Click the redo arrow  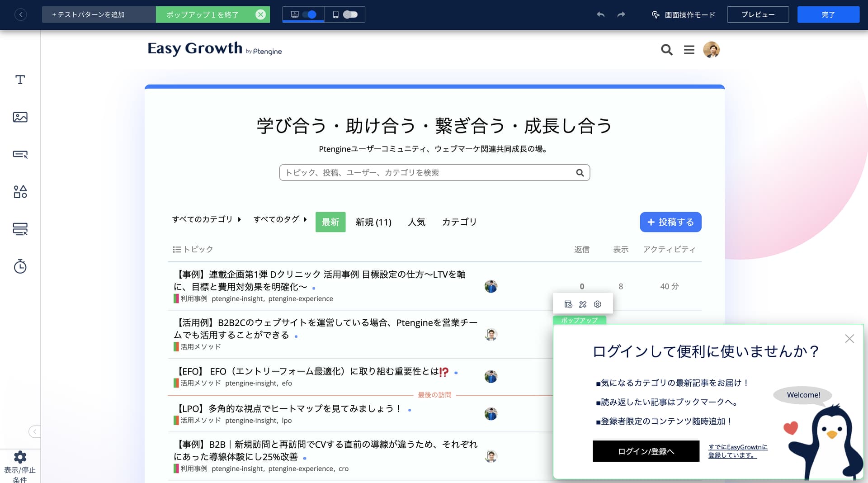621,14
